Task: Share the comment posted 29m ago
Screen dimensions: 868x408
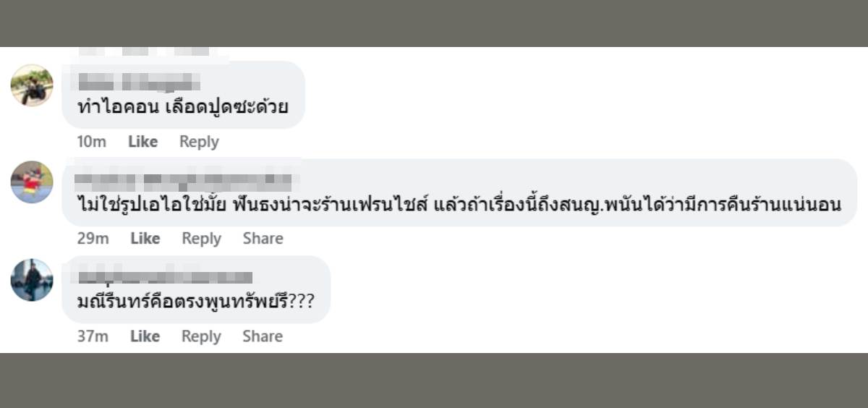Action: 263,239
